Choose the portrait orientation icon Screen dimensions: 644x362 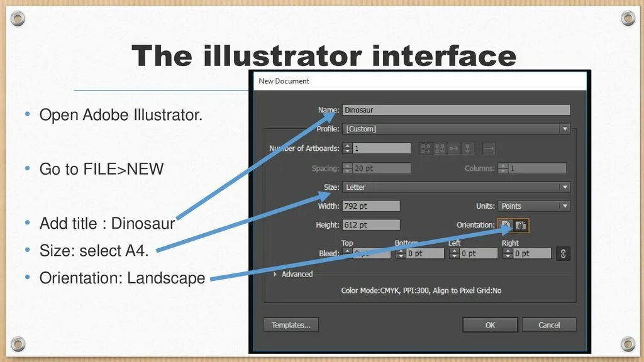tap(506, 226)
